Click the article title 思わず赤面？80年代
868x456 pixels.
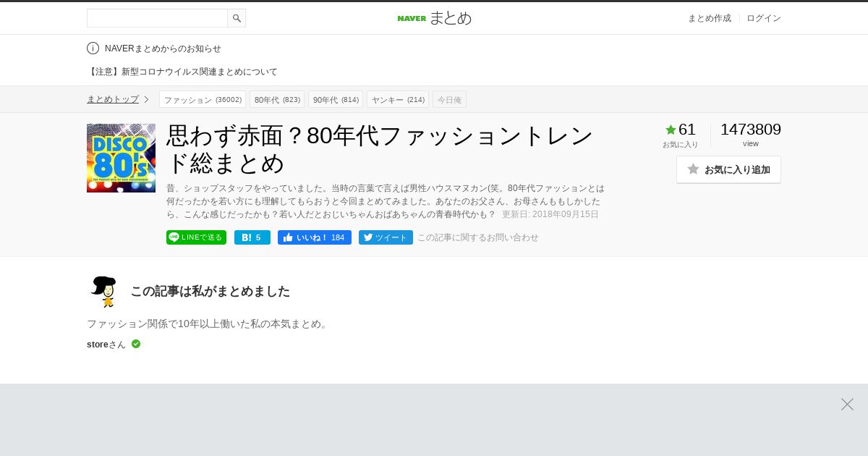[380, 149]
